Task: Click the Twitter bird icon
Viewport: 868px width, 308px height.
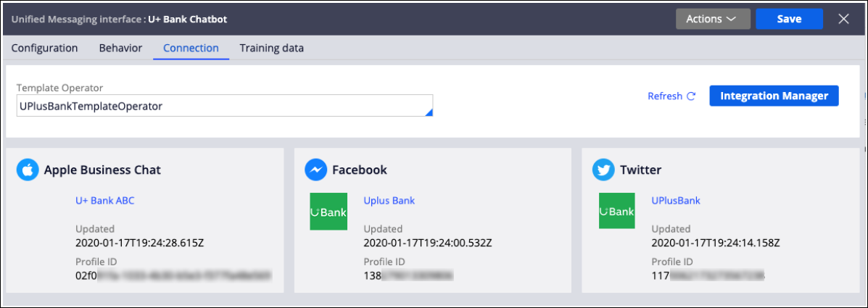Action: click(603, 170)
